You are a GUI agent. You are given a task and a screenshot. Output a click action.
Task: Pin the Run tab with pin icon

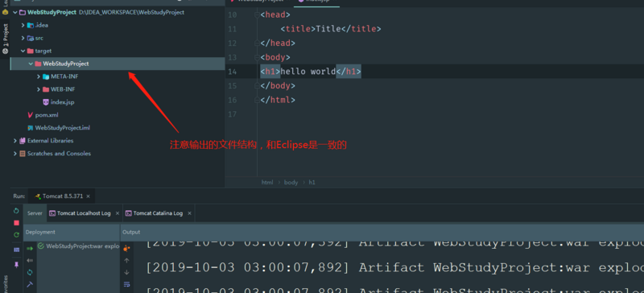click(16, 265)
